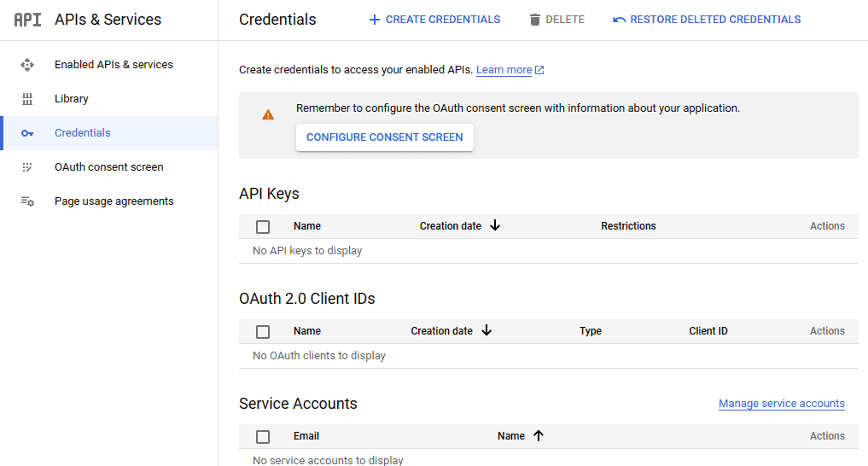Click the undo arrow Restore icon

(619, 20)
